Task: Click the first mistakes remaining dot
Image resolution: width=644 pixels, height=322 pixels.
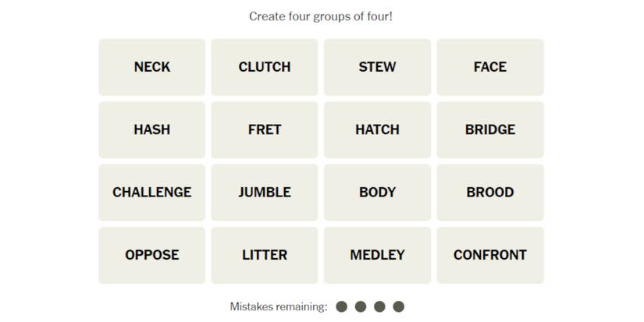Action: click(341, 306)
